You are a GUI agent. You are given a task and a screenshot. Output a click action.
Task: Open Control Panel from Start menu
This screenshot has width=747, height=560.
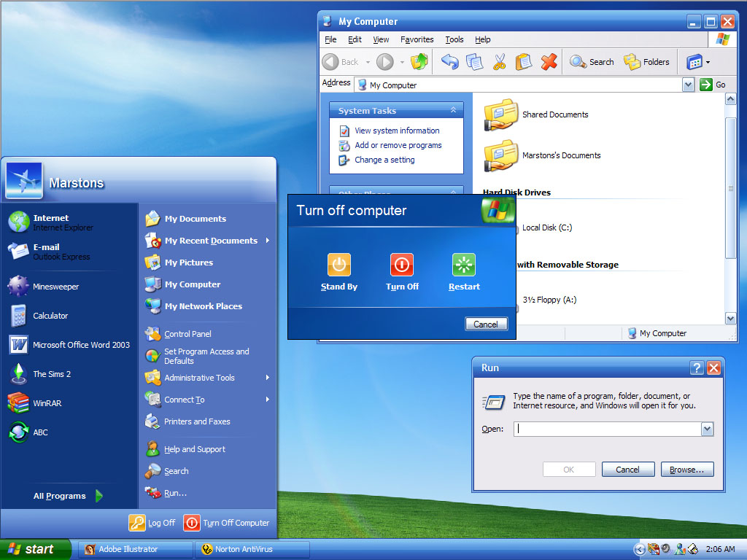click(x=179, y=334)
